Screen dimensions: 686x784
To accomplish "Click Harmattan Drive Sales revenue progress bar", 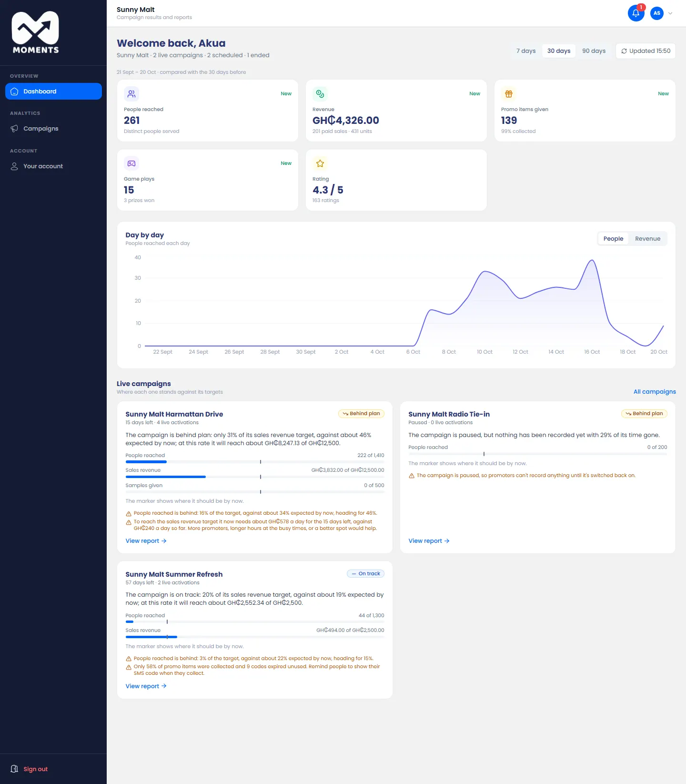I will point(255,477).
